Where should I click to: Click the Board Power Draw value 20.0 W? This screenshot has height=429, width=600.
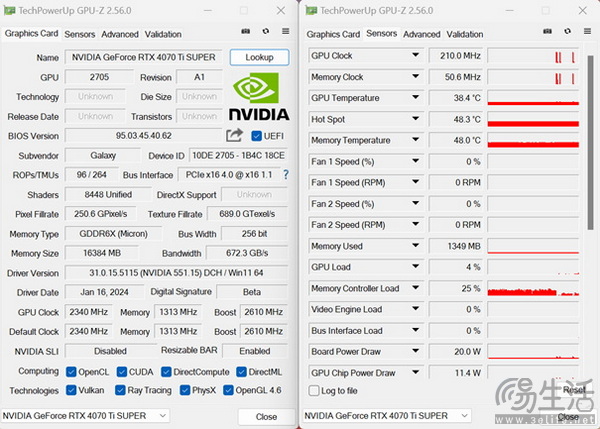pos(456,351)
